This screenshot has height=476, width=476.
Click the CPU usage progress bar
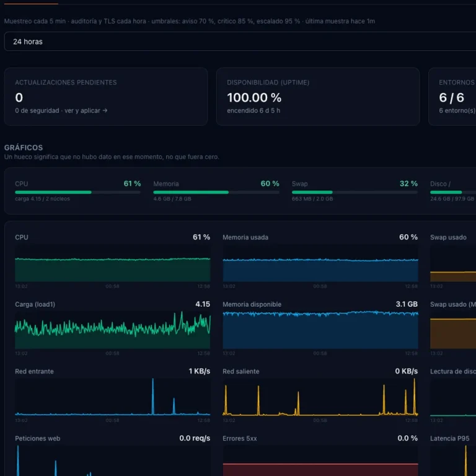pos(77,192)
